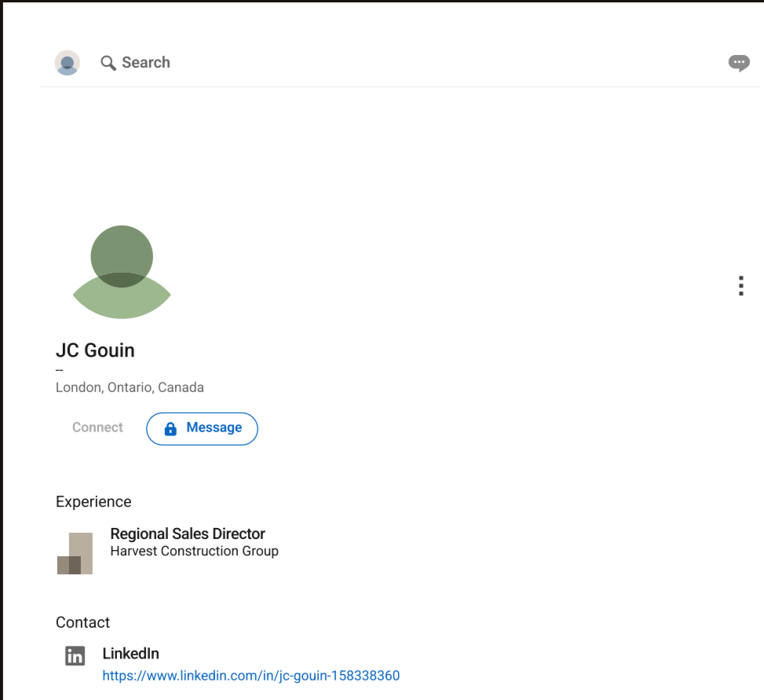764x700 pixels.
Task: Open the messaging chat bubble icon
Action: coord(738,63)
